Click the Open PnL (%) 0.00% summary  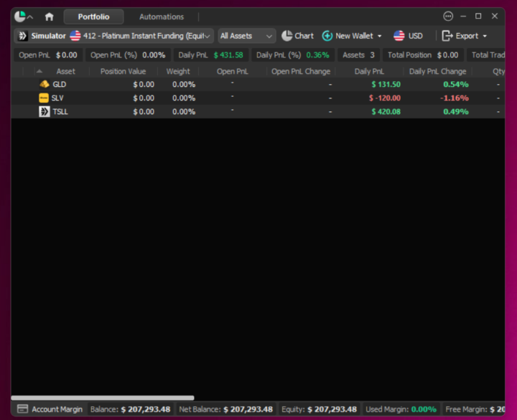(x=128, y=55)
